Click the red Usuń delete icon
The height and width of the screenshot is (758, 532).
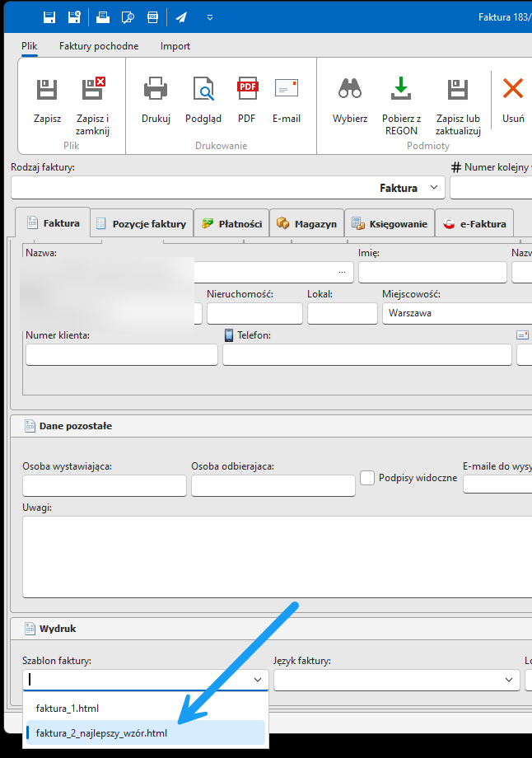tap(513, 89)
